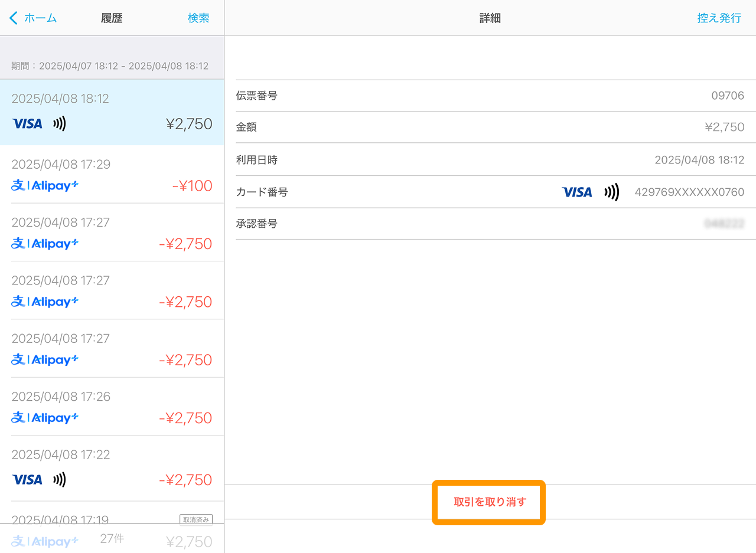This screenshot has height=553, width=756.
Task: Tap the contactless icon in the カード番号 row
Action: coord(611,192)
